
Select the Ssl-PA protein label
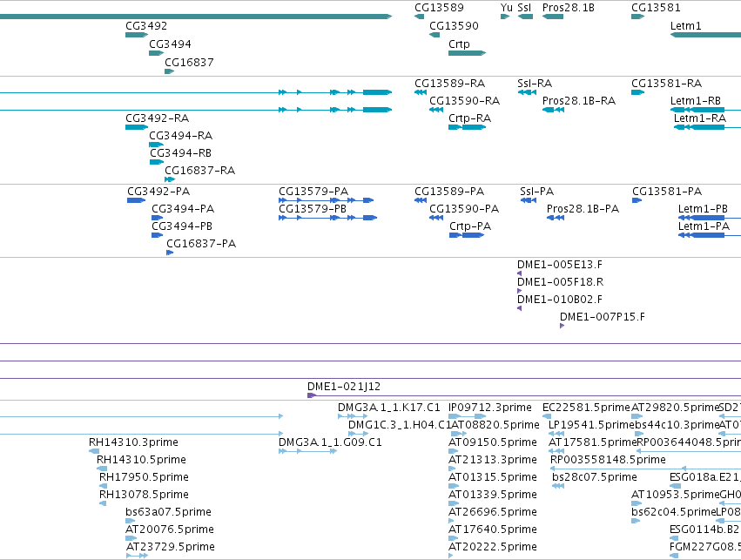point(537,192)
